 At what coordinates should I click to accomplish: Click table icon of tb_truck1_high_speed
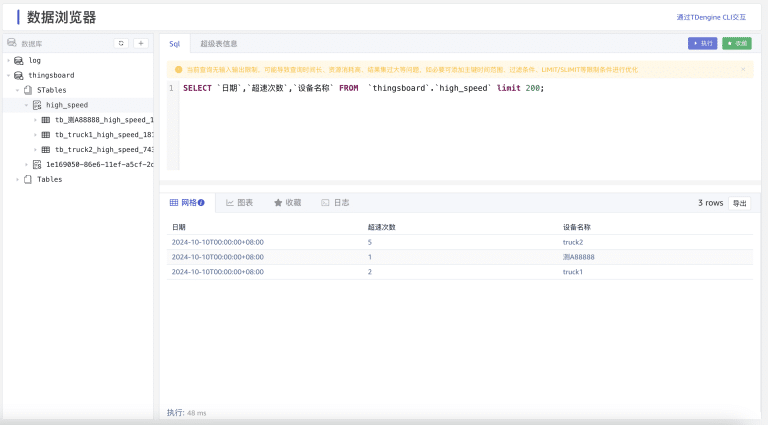pos(46,134)
